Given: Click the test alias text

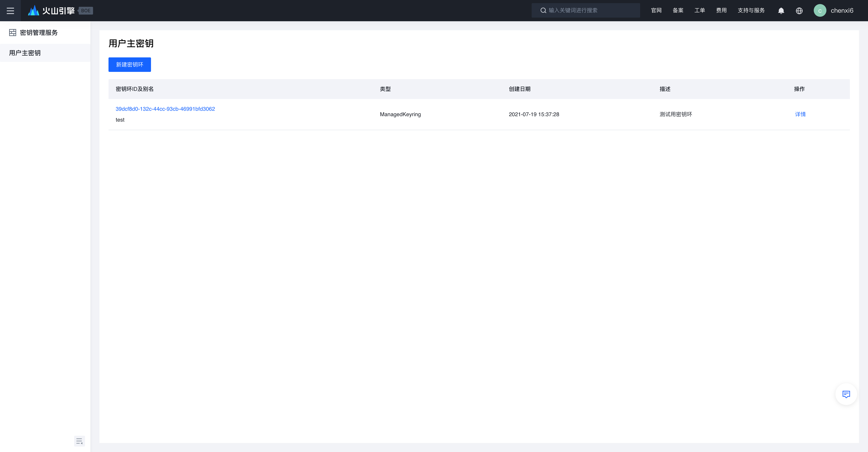Looking at the screenshot, I should pos(120,120).
